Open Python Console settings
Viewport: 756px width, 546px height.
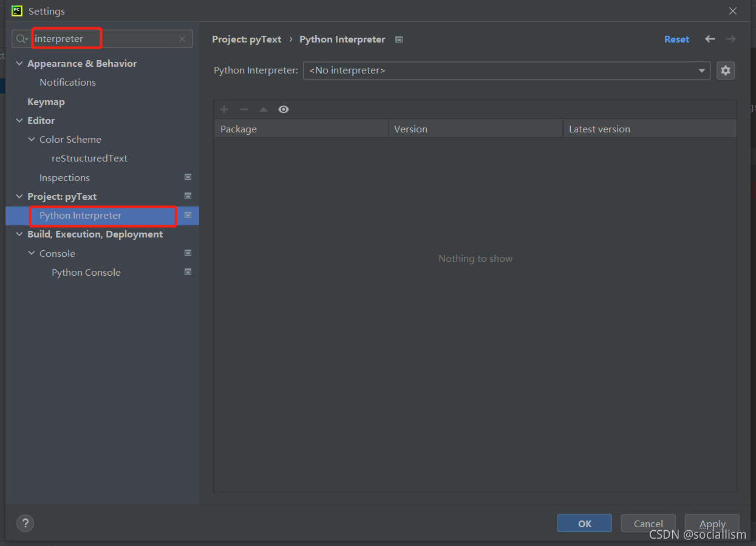point(86,272)
